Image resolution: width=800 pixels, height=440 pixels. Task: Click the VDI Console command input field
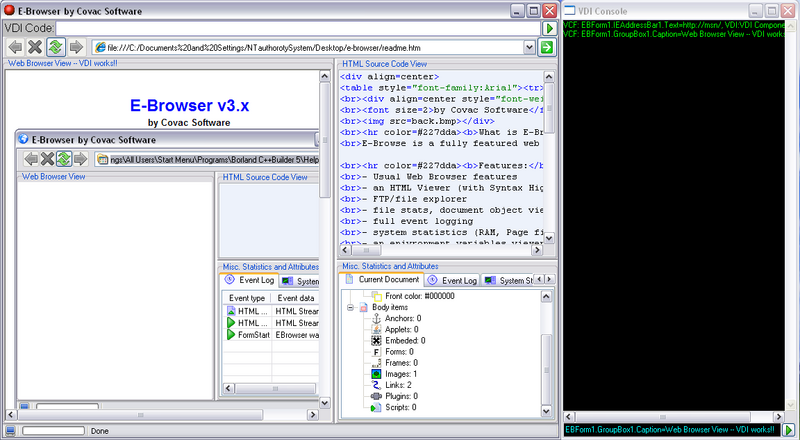coord(672,430)
